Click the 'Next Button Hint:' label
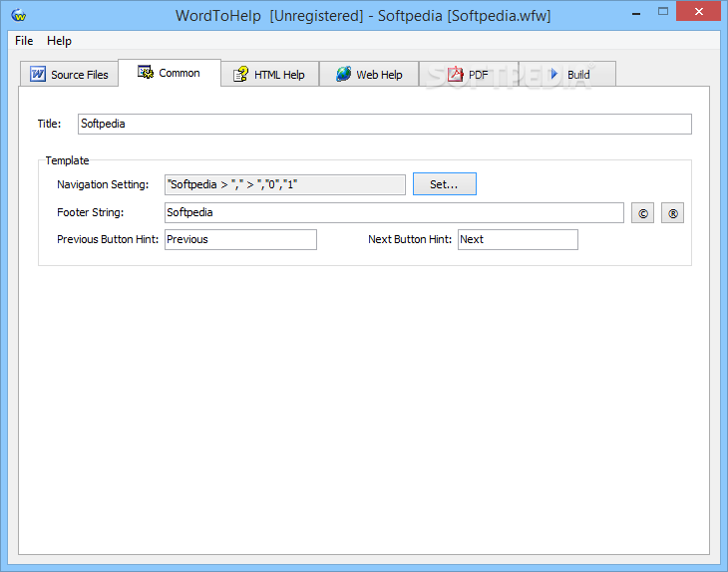 pyautogui.click(x=410, y=239)
